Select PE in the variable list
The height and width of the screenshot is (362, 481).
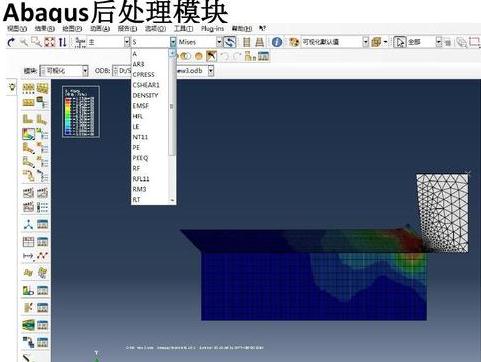(x=136, y=147)
